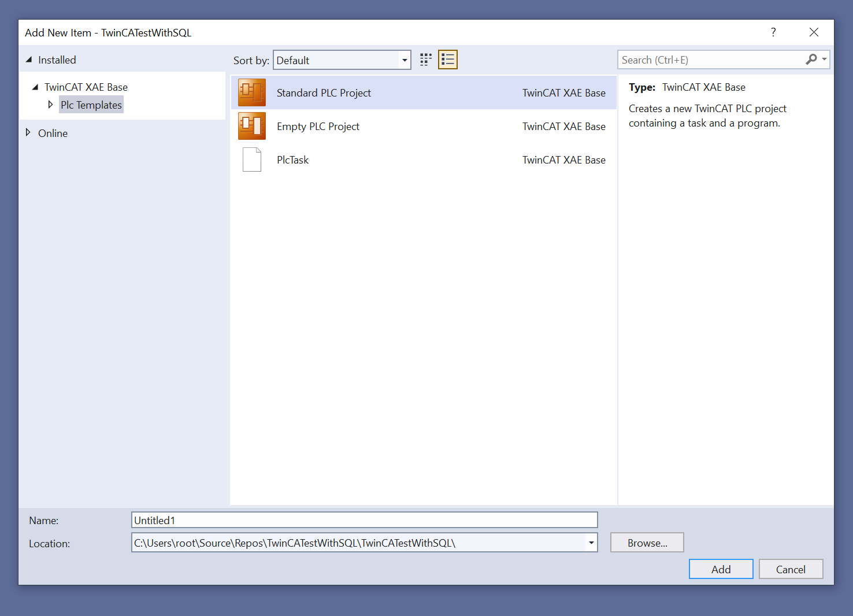Image resolution: width=853 pixels, height=616 pixels.
Task: Collapse the Installed section
Action: tap(29, 60)
